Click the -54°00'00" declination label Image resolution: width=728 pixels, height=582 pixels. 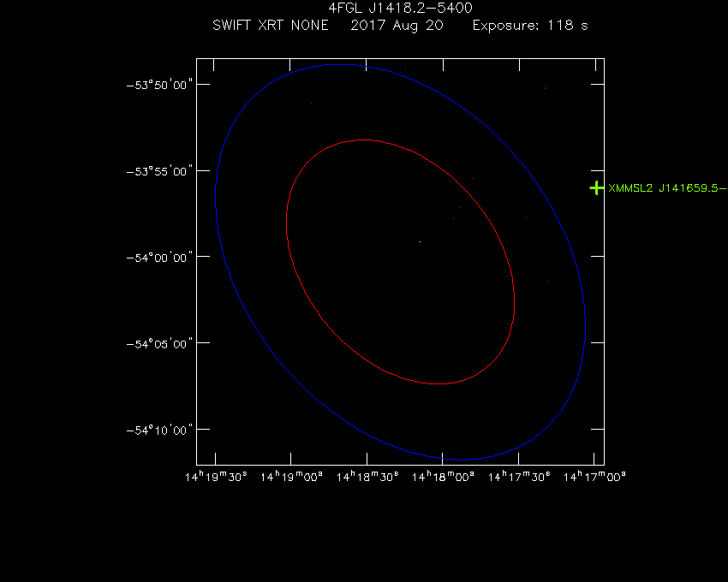(159, 258)
